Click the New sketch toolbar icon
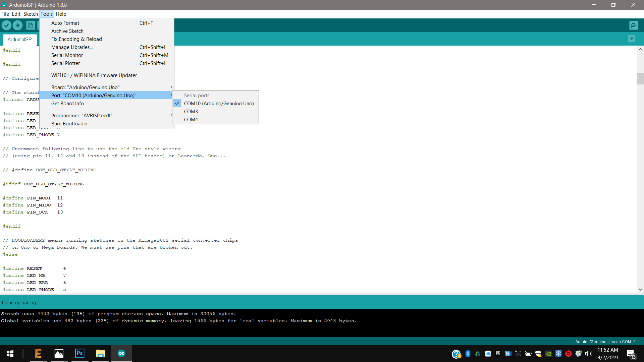Viewport: 644px width, 362px height. [31, 25]
